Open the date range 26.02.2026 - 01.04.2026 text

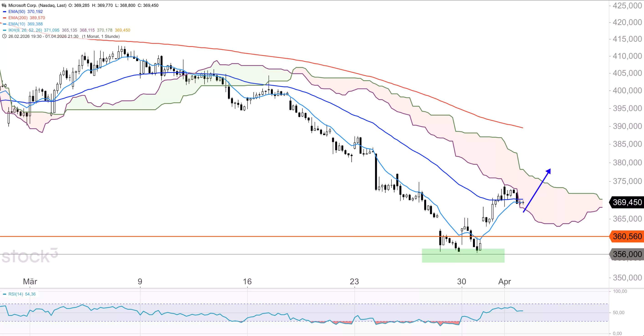[x=43, y=36]
